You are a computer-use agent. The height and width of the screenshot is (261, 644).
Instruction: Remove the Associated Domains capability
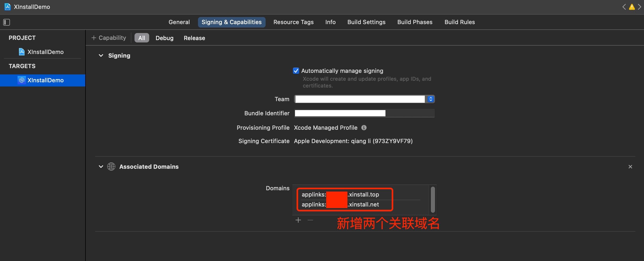[630, 167]
